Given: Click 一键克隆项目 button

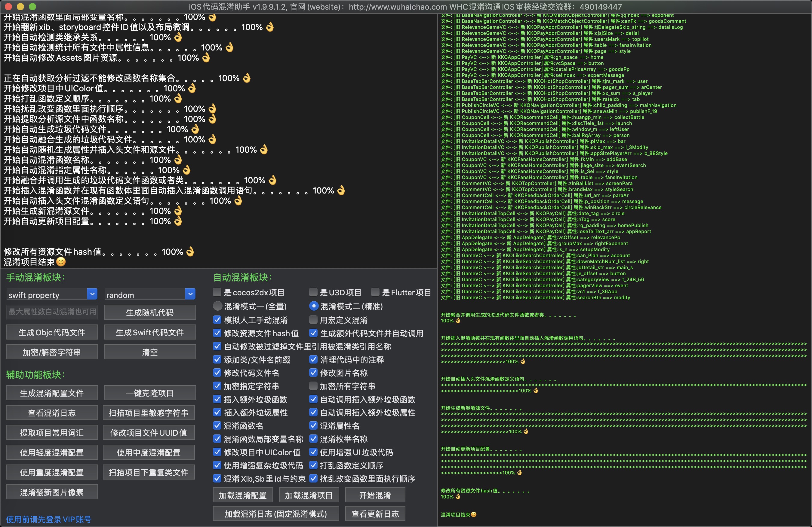Looking at the screenshot, I should [150, 393].
